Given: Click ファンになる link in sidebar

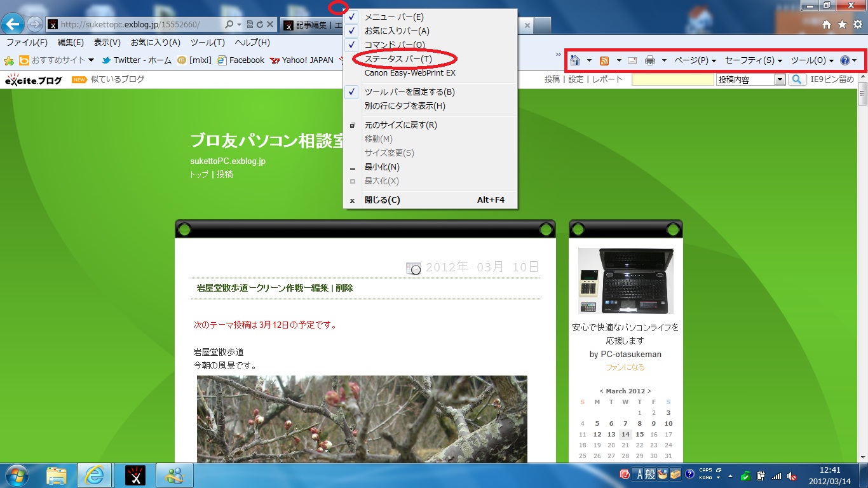Looking at the screenshot, I should [x=625, y=367].
